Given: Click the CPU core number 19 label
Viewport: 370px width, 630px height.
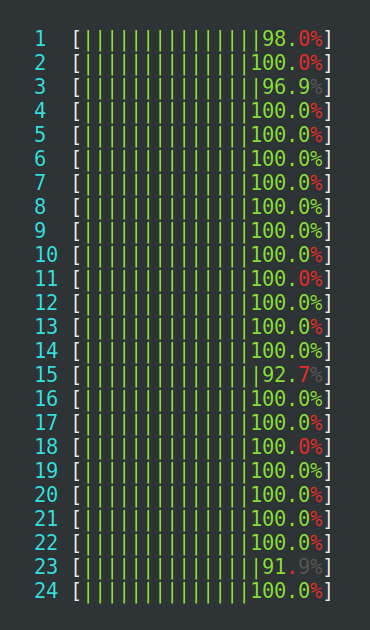Looking at the screenshot, I should [x=46, y=471].
